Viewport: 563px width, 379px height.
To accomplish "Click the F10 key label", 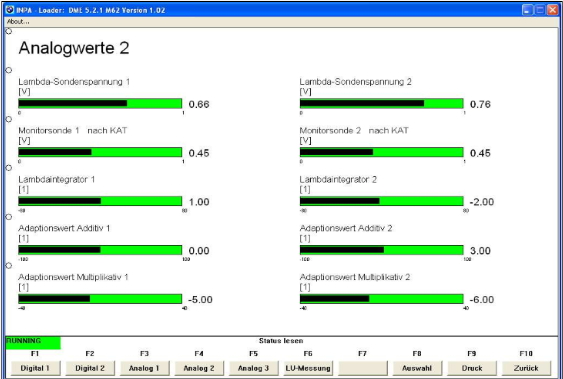I will [x=526, y=354].
